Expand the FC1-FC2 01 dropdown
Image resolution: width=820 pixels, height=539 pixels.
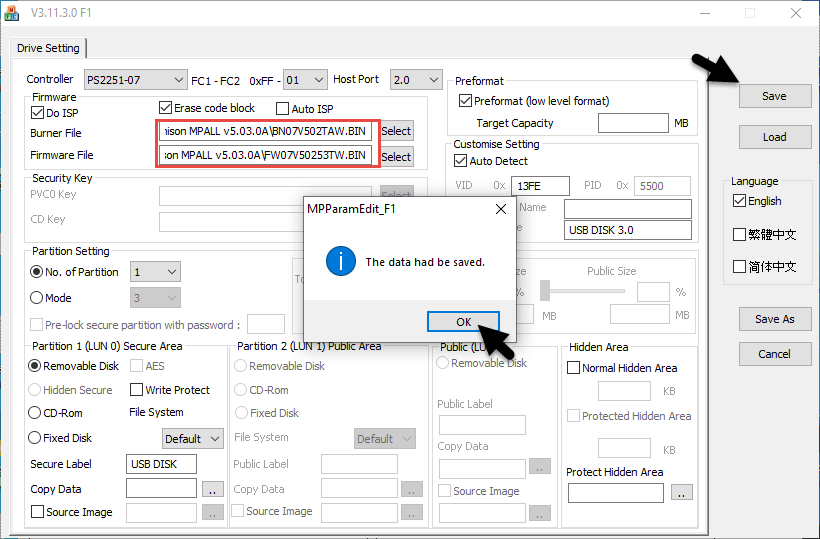tap(305, 80)
